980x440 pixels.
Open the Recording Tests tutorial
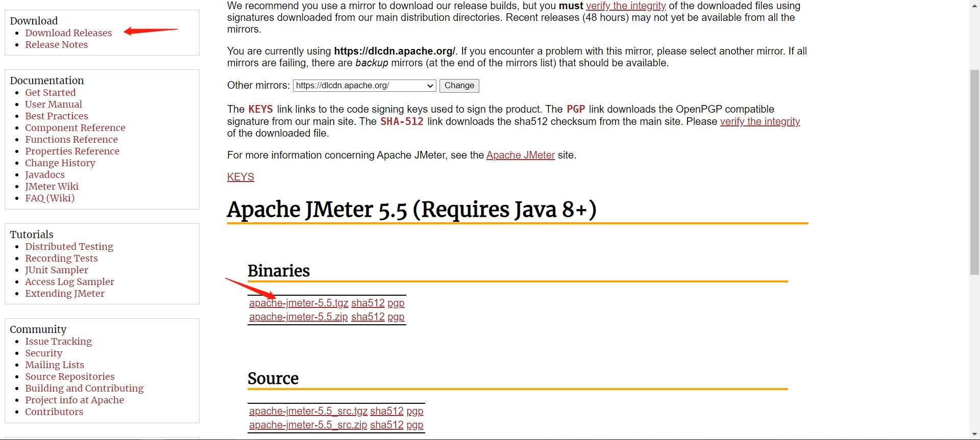pos(62,258)
